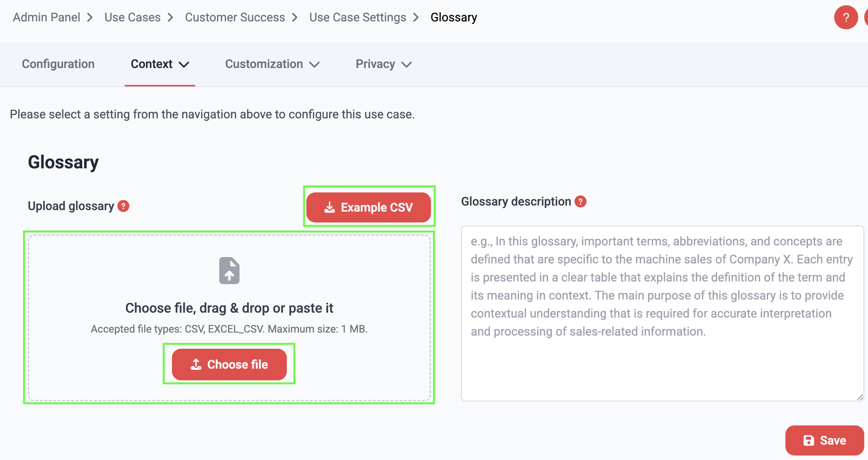Download the Example CSV
This screenshot has height=460, width=868.
coord(369,207)
